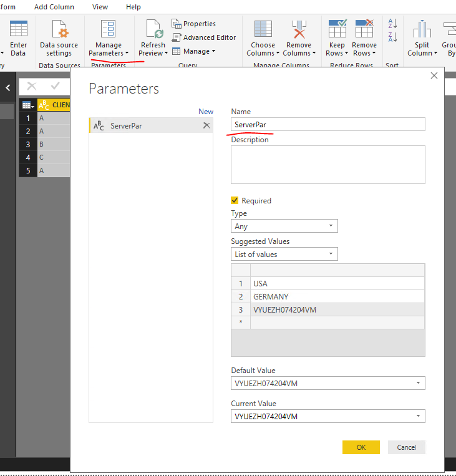
Task: Open Enter Data tool
Action: tap(18, 37)
